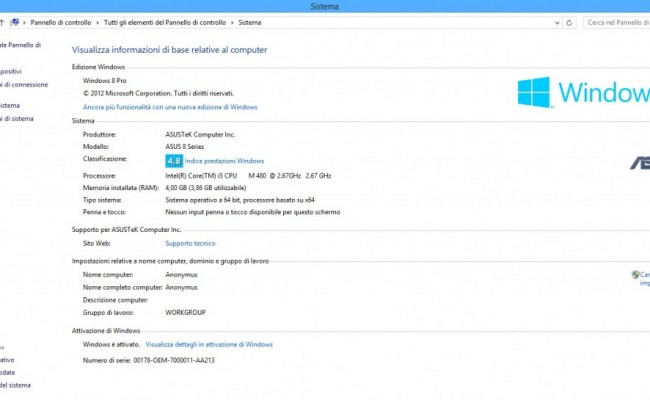Select serial number '00178-OEM-7000011-AA213'

(174, 360)
